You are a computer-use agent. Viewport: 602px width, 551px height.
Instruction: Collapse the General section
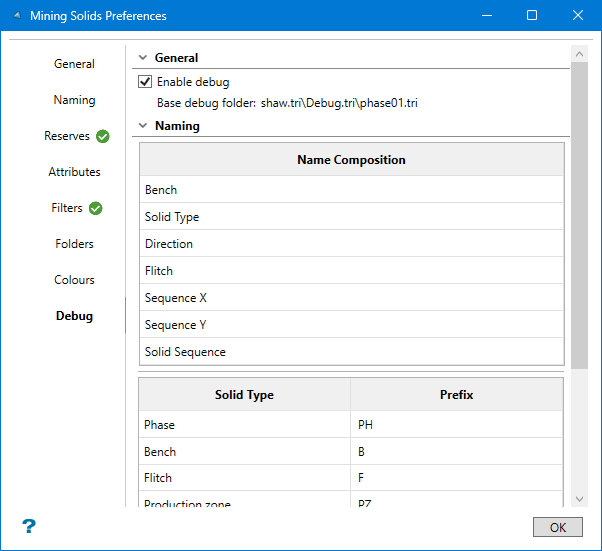pos(143,58)
